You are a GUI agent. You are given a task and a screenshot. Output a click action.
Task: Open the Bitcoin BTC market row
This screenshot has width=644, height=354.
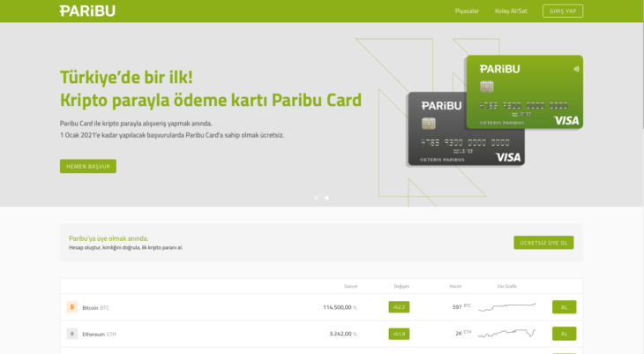[322, 307]
